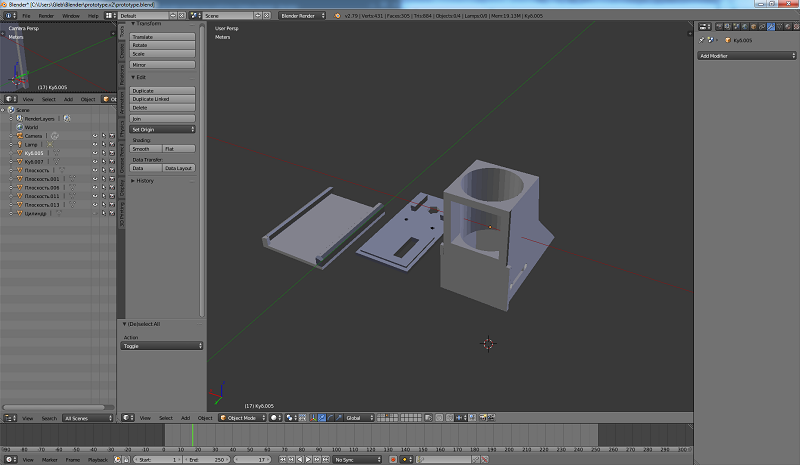Viewport: 800px width, 465px height.
Task: Open the Global transform orientation dropdown
Action: (x=359, y=418)
